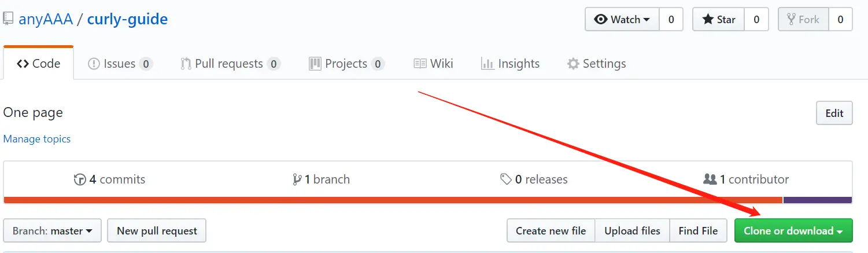
Task: Click the eye icon on Watch button
Action: (x=601, y=19)
